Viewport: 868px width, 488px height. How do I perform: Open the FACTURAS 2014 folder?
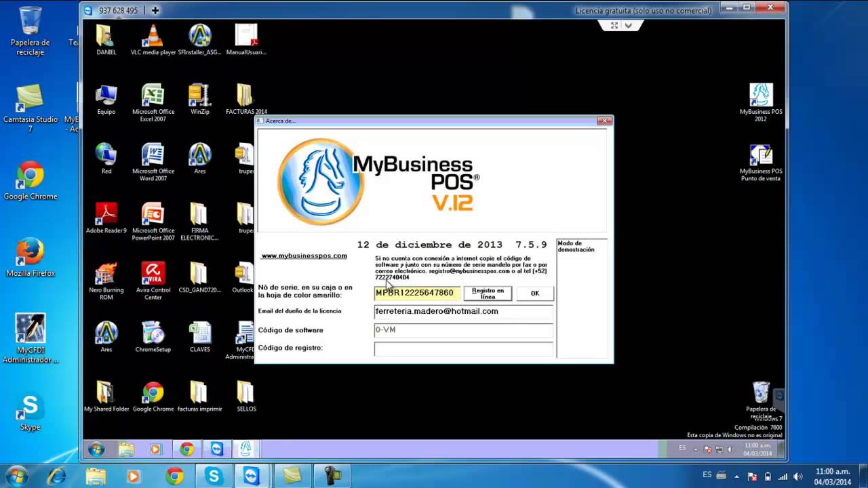(246, 100)
